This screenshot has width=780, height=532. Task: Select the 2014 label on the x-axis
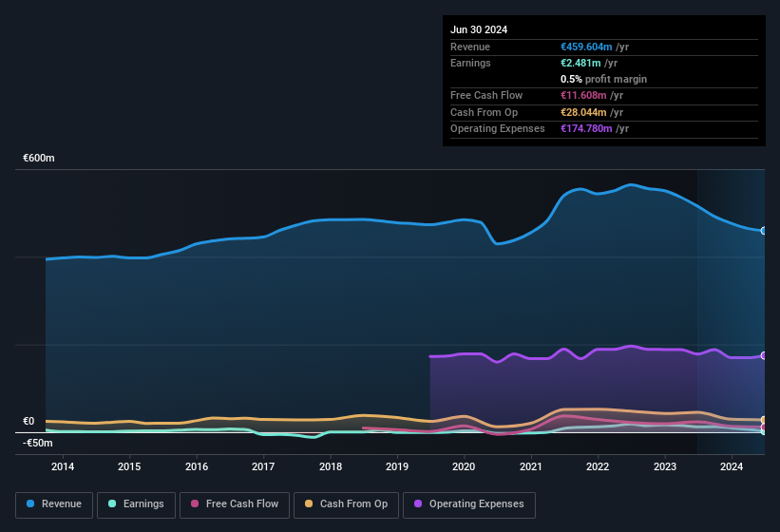[x=63, y=466]
